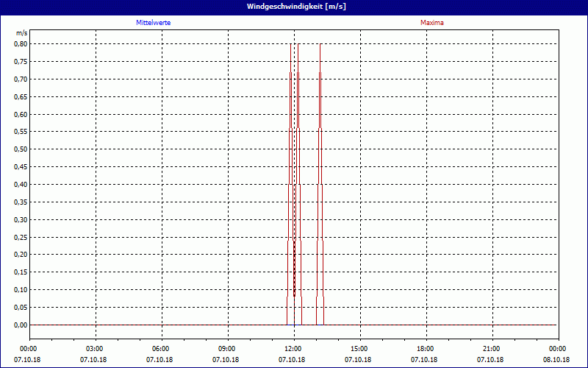Click the 18:00 time axis label

(x=425, y=348)
